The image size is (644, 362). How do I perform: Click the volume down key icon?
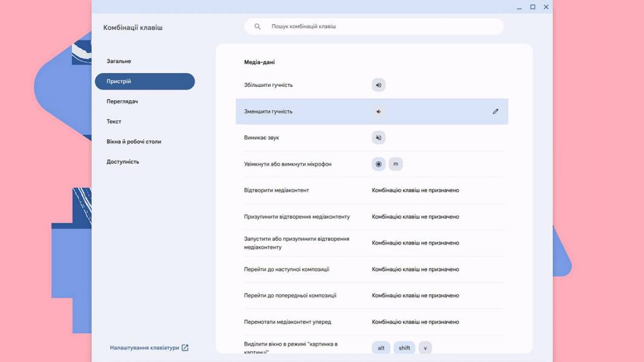tap(378, 112)
